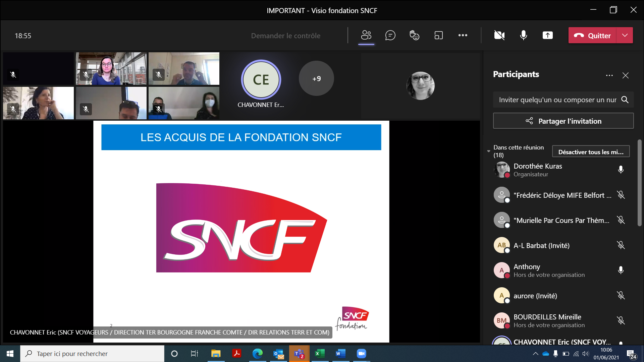
Task: Share content with upload icon
Action: 547,35
